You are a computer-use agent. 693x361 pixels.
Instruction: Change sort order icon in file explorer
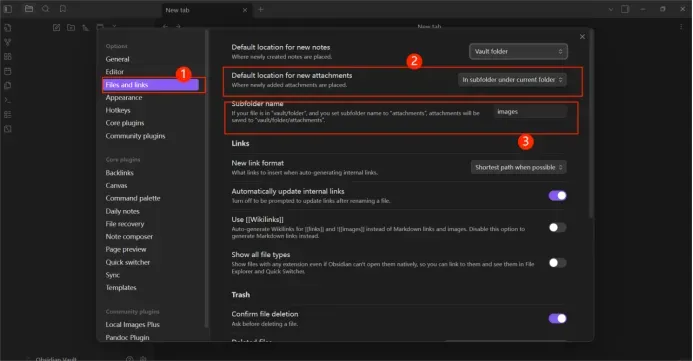[x=85, y=27]
